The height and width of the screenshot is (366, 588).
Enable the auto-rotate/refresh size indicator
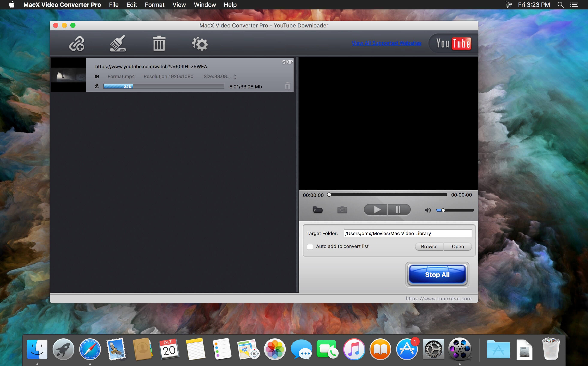(235, 76)
